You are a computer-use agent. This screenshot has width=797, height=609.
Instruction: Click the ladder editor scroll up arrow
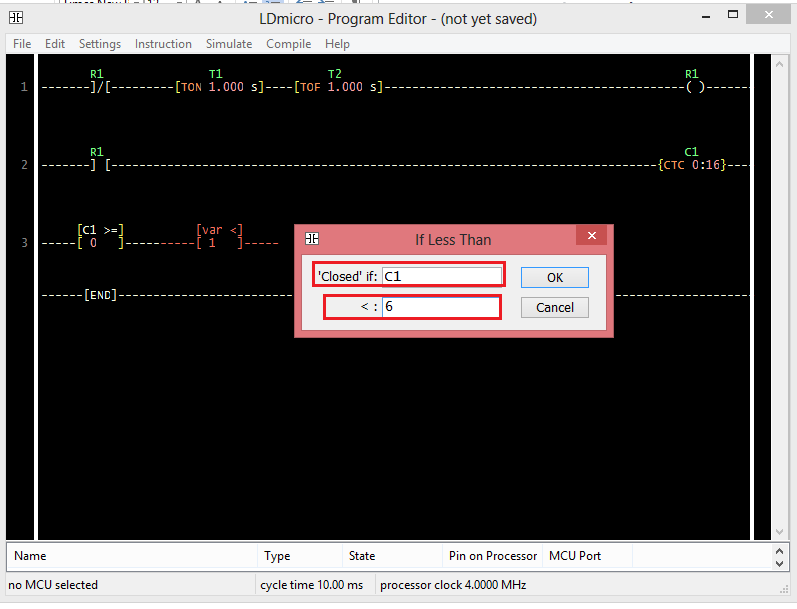(779, 65)
